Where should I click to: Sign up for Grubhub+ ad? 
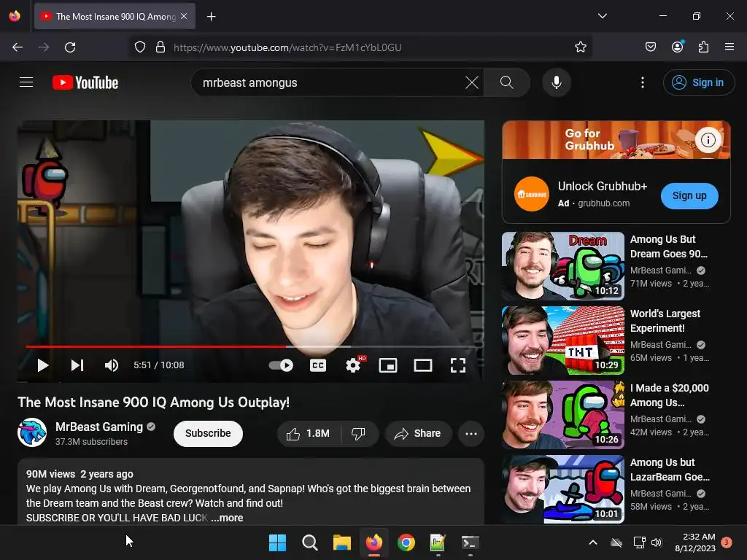click(689, 195)
